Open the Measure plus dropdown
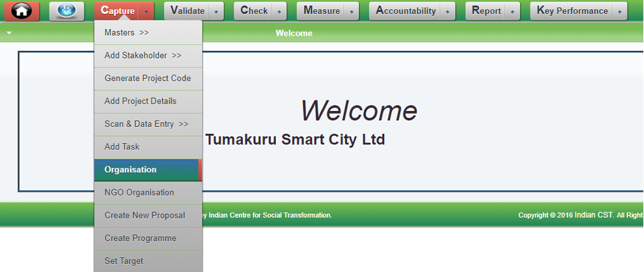 pos(352,11)
